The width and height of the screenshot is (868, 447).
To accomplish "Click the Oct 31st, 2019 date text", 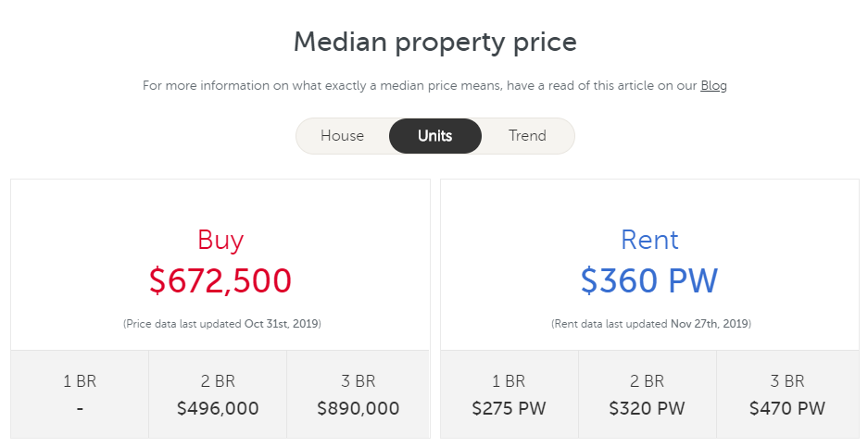I will [x=282, y=324].
